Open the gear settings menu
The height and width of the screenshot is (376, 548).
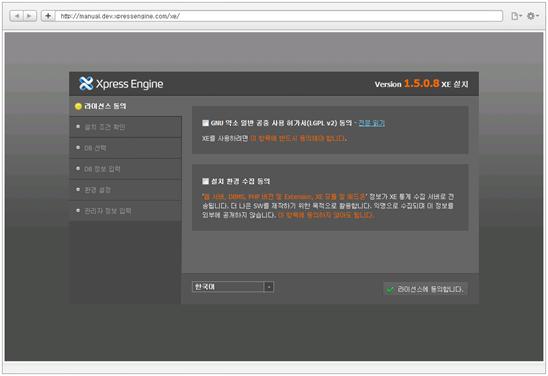532,16
